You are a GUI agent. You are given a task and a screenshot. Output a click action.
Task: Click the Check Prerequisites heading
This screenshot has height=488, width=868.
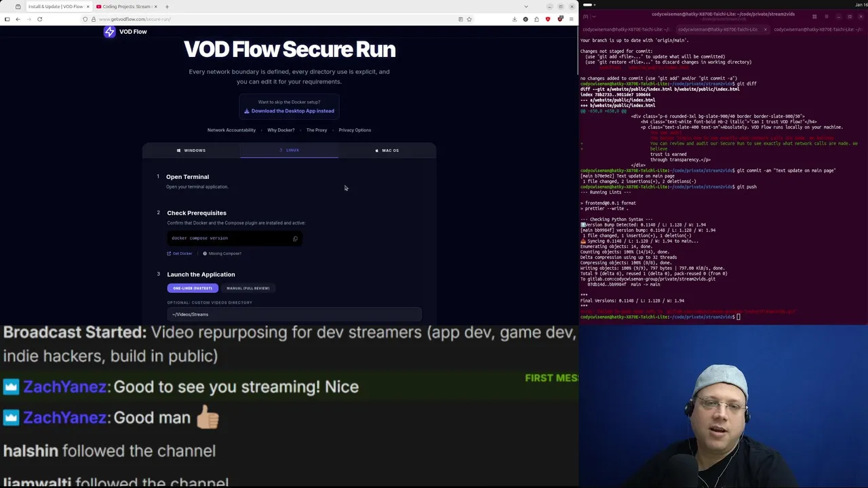click(197, 213)
